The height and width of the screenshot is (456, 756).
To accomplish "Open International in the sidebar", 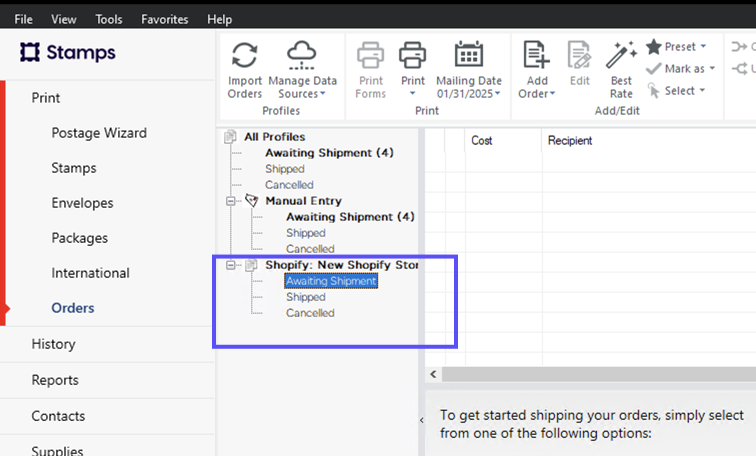I will pos(90,273).
